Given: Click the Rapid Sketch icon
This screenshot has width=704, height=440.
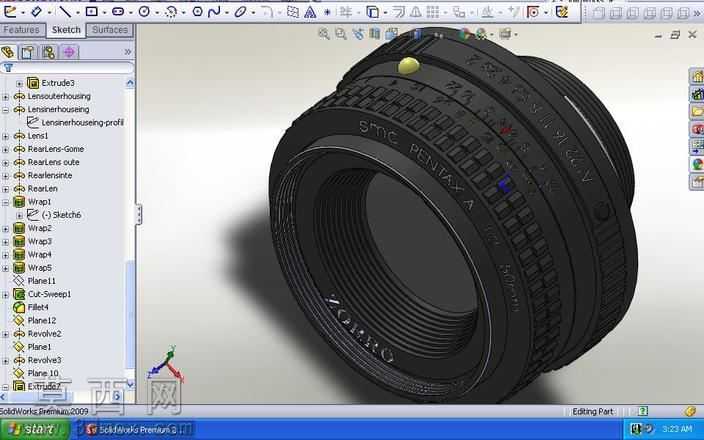Looking at the screenshot, I should pos(562,12).
